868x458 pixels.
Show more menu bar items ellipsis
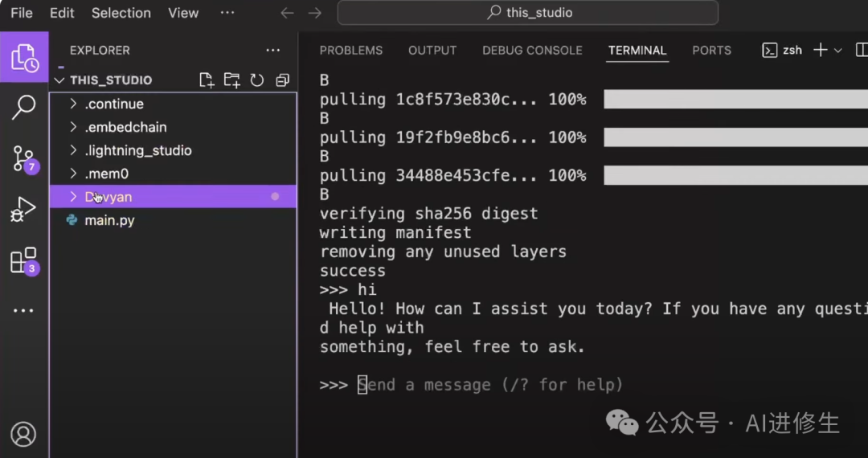tap(227, 13)
